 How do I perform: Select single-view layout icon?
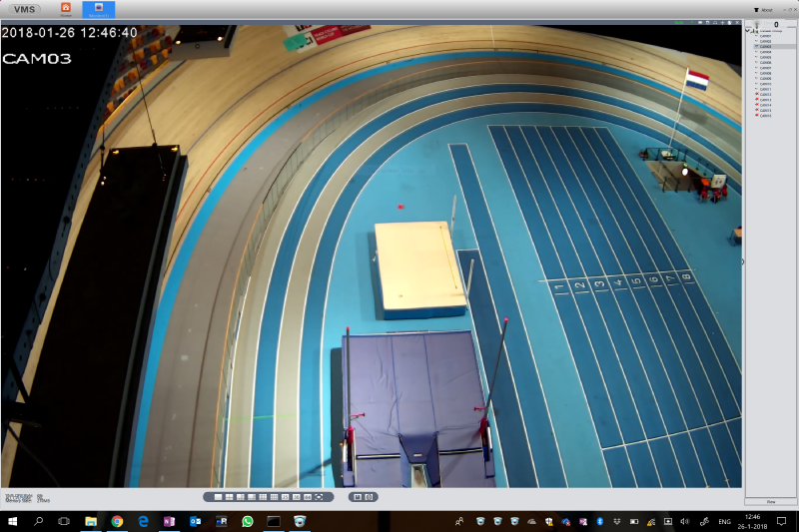[218, 496]
